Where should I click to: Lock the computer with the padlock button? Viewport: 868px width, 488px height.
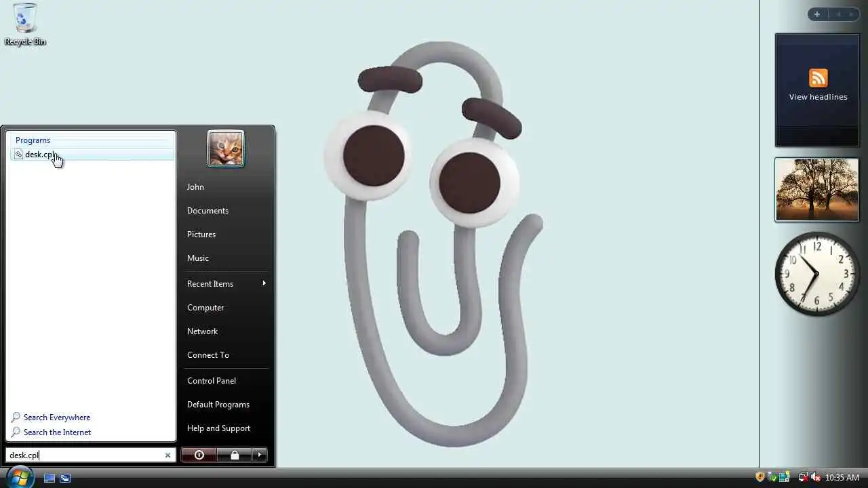[x=235, y=455]
